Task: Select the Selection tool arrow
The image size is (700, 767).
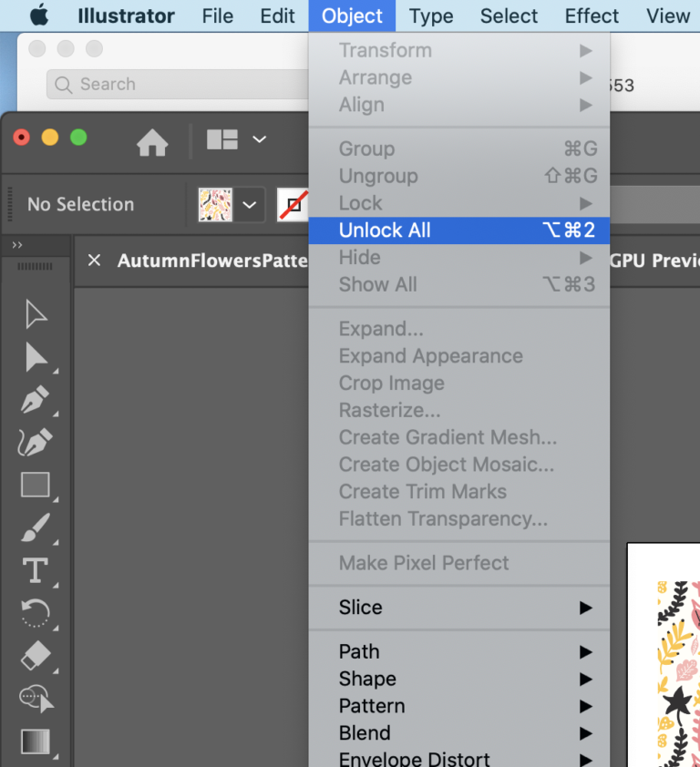Action: (x=36, y=314)
